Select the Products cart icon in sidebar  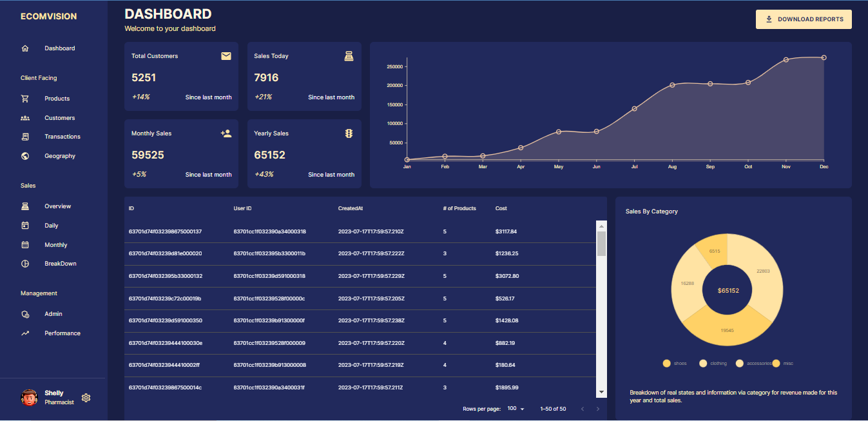coord(26,98)
